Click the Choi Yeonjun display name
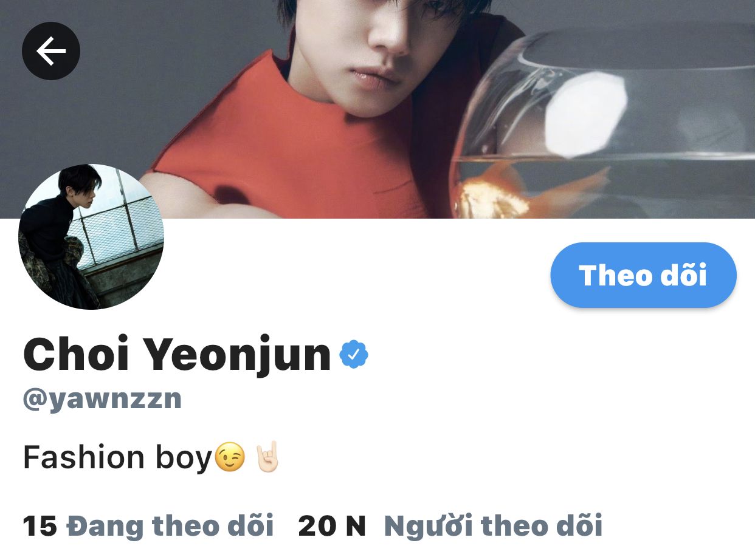Image resolution: width=755 pixels, height=560 pixels. 177,355
